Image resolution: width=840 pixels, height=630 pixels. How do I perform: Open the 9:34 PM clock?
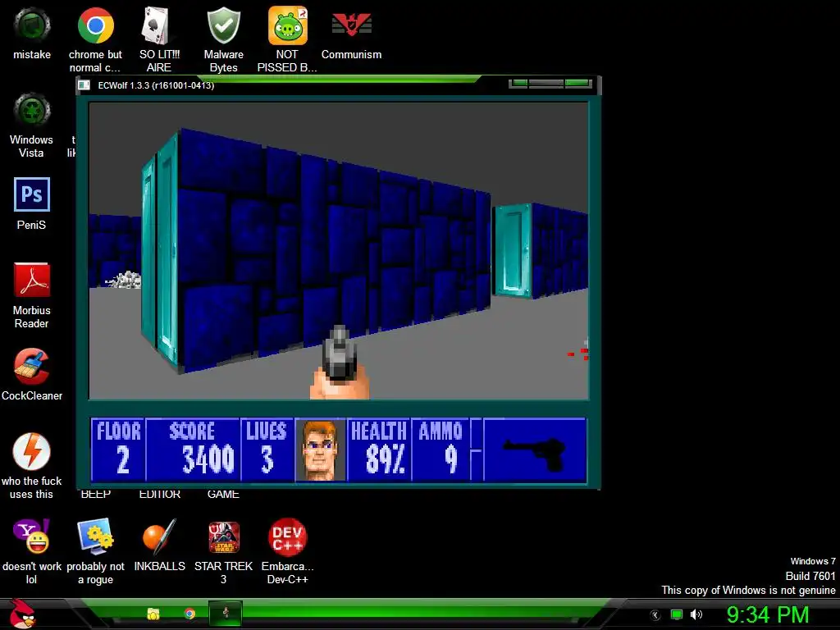point(768,614)
